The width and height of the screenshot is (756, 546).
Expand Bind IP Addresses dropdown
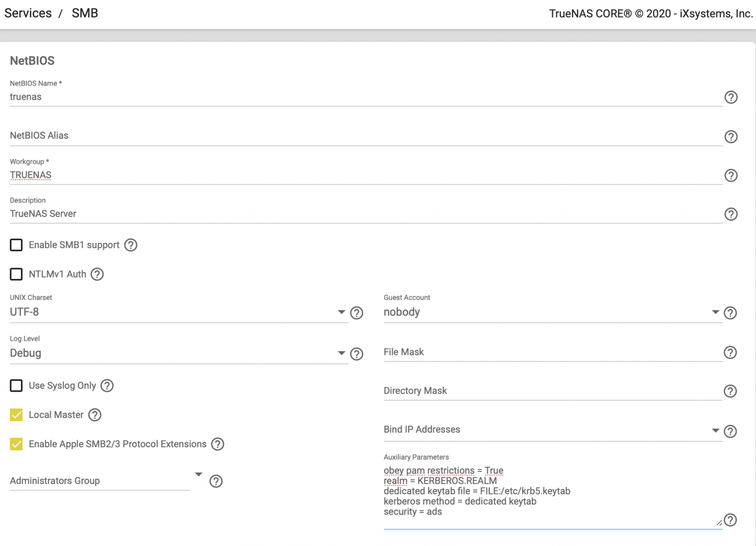[x=553, y=430]
